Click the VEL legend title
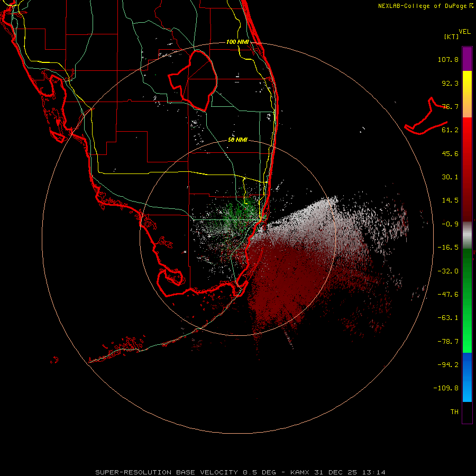 [x=464, y=32]
